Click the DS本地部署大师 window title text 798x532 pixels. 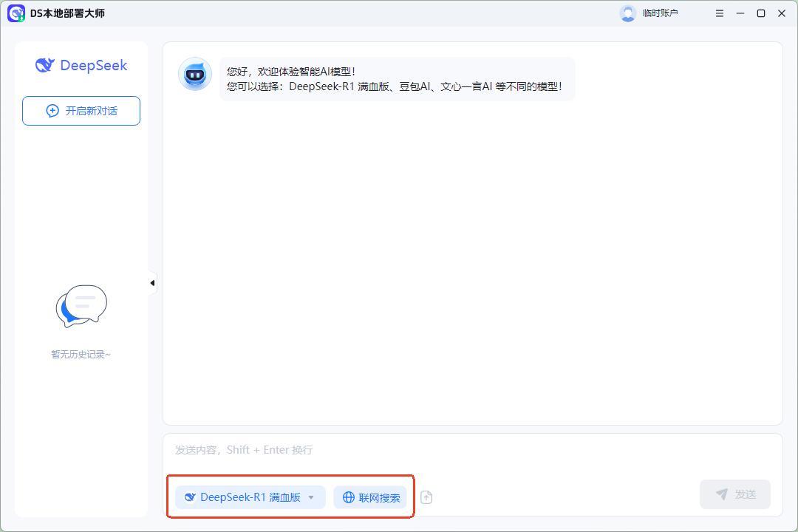tap(67, 13)
